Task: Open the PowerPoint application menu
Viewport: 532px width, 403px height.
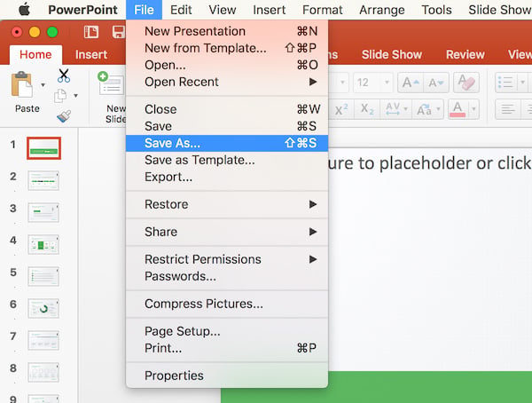Action: (82, 10)
